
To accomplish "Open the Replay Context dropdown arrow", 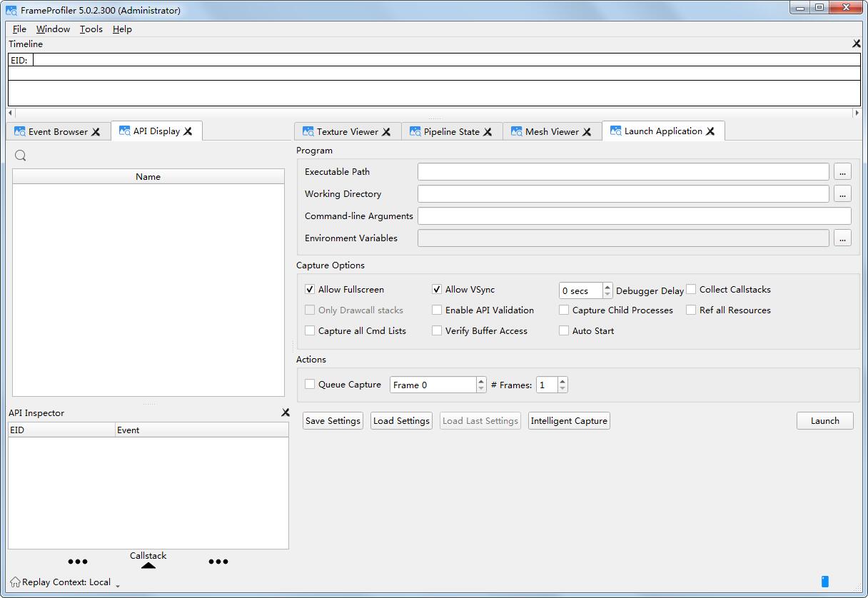I will [x=118, y=585].
